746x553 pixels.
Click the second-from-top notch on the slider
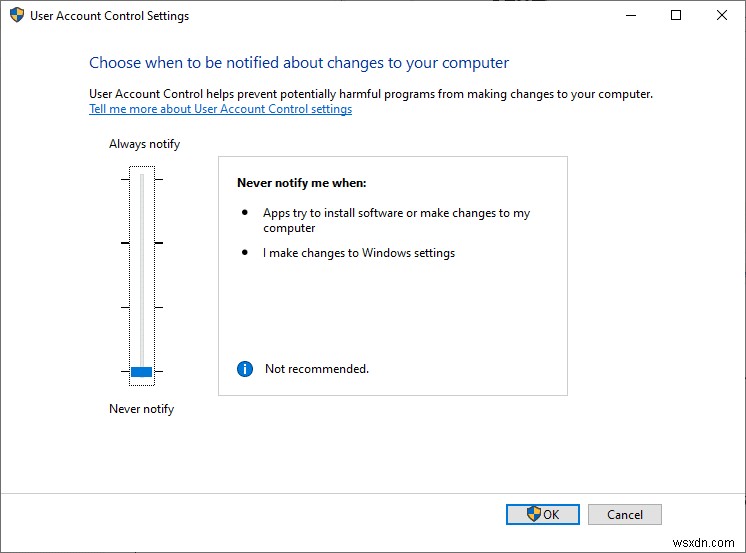pyautogui.click(x=142, y=243)
